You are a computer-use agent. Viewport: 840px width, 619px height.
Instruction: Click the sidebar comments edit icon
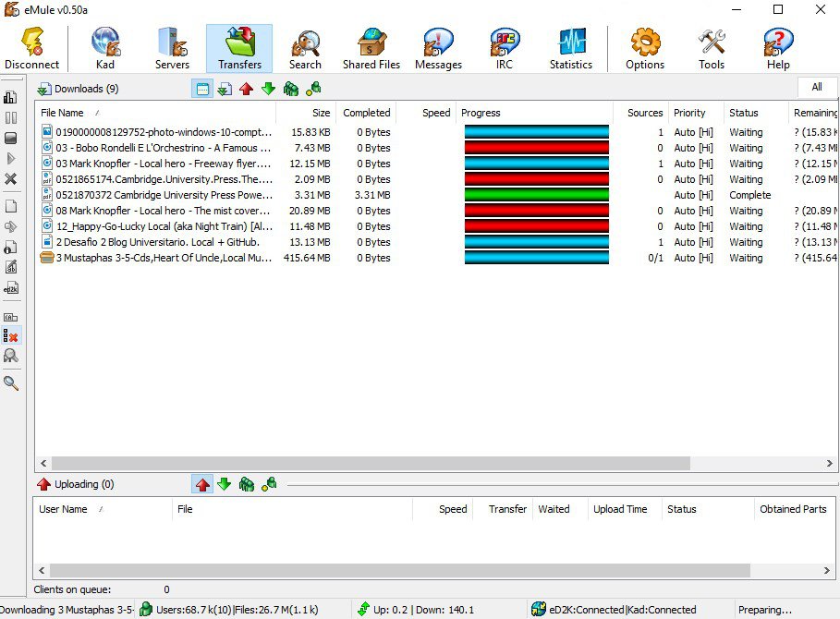click(x=10, y=267)
